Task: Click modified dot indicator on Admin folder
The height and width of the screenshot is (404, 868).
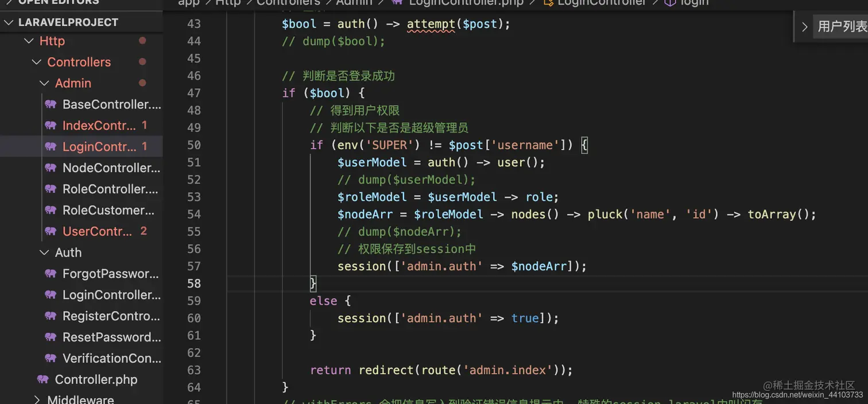Action: click(142, 83)
